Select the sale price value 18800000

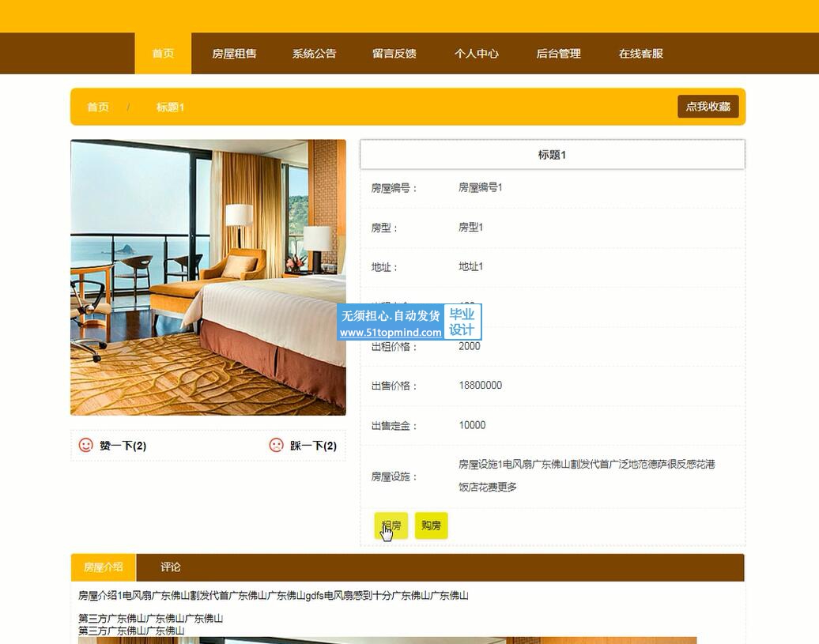pos(480,385)
